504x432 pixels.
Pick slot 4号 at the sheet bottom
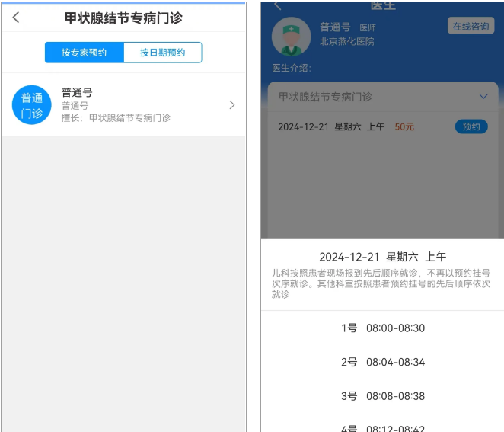pyautogui.click(x=382, y=427)
